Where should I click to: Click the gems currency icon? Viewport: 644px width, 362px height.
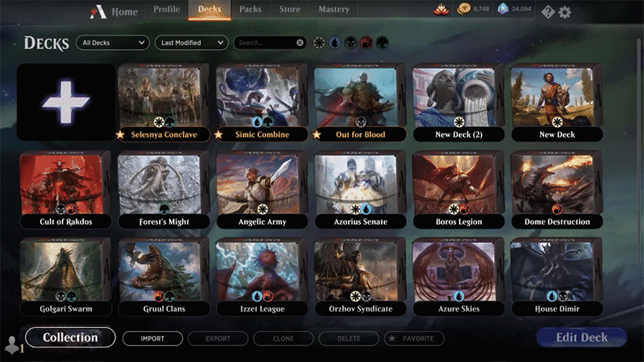click(x=503, y=9)
